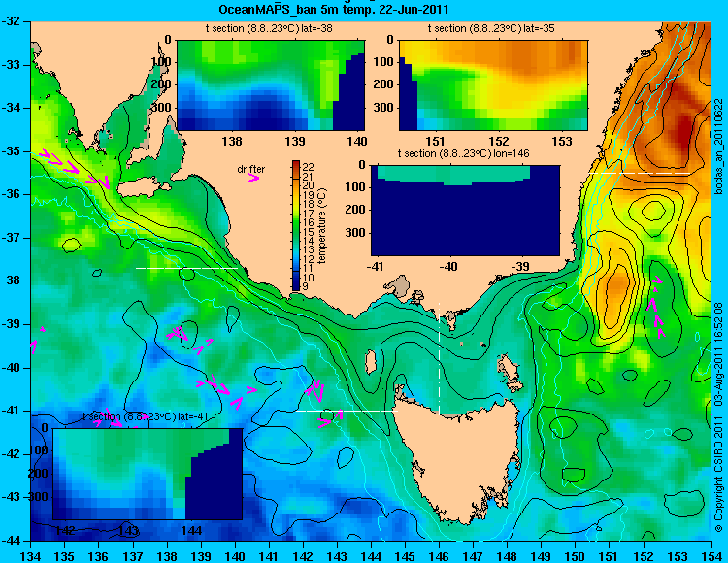Click the -40 tick under the lon=146 inset
This screenshot has width=728, height=563.
click(x=447, y=266)
